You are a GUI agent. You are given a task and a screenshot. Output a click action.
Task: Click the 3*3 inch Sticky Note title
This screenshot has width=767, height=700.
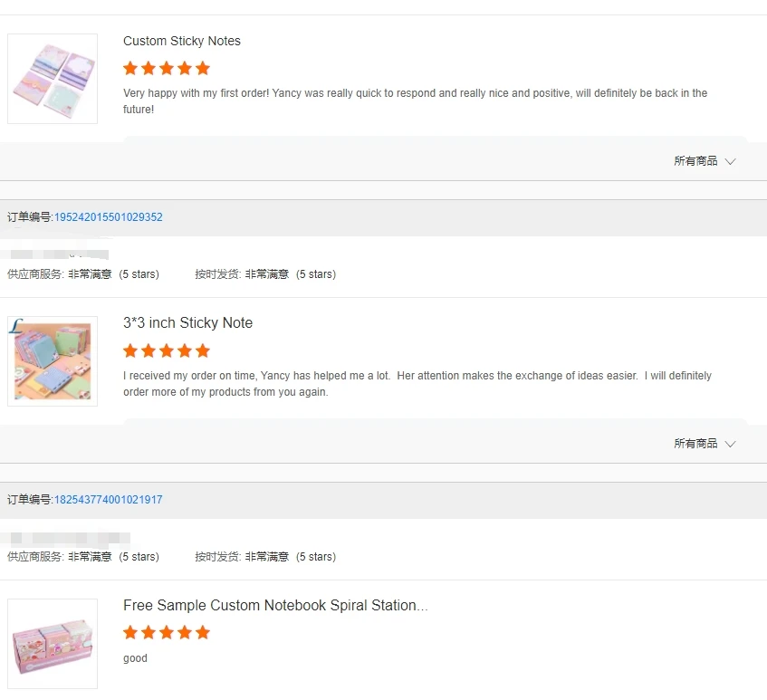(187, 323)
